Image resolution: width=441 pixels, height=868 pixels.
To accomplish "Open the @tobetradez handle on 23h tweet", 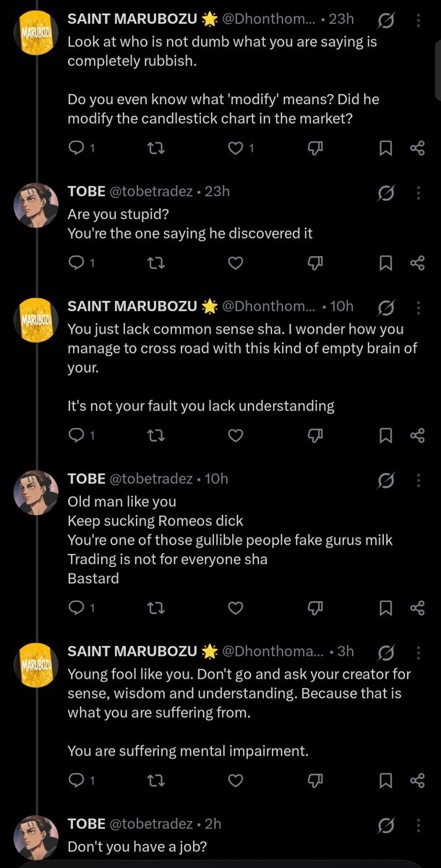I will tap(151, 192).
